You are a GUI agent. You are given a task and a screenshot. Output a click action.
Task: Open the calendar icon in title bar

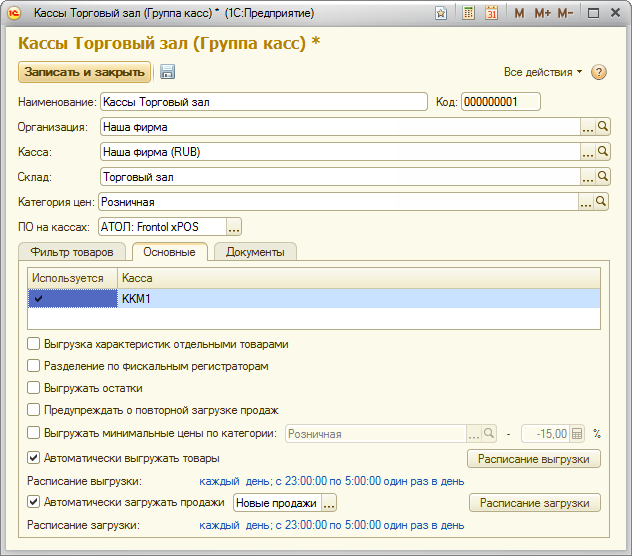click(491, 13)
